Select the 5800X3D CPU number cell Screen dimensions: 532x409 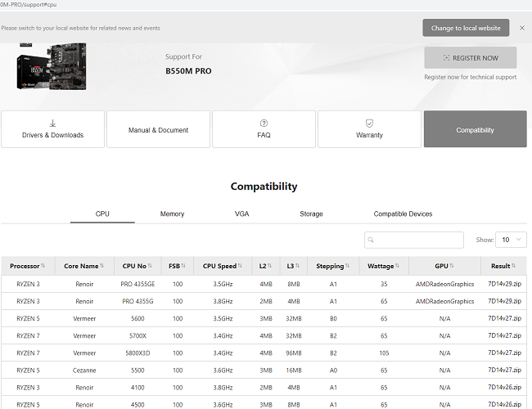(x=138, y=353)
